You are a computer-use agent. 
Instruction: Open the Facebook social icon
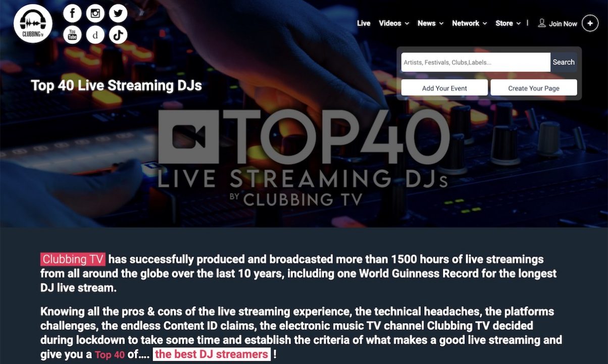72,13
